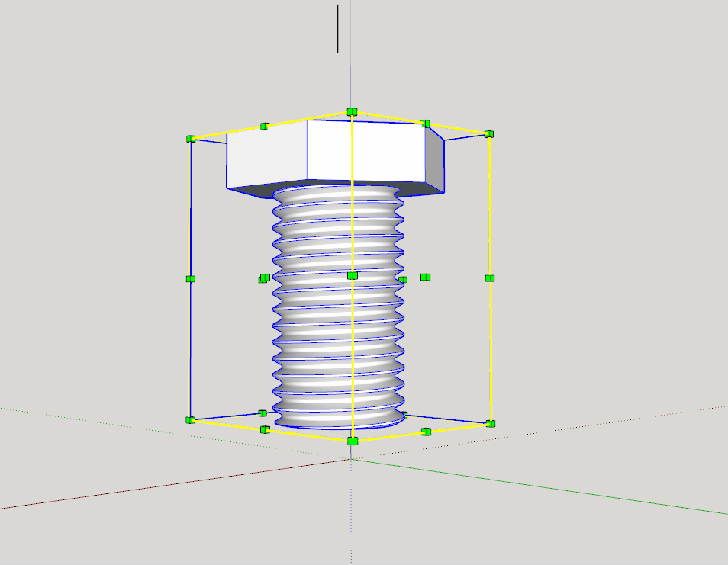Pick the left vertical edge midpoint grip

(190, 279)
